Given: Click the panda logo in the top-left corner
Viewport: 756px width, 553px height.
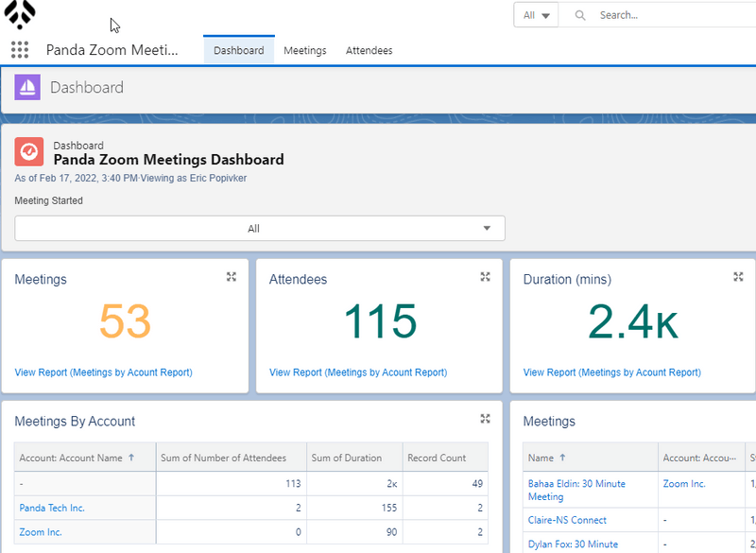Looking at the screenshot, I should coord(20,15).
